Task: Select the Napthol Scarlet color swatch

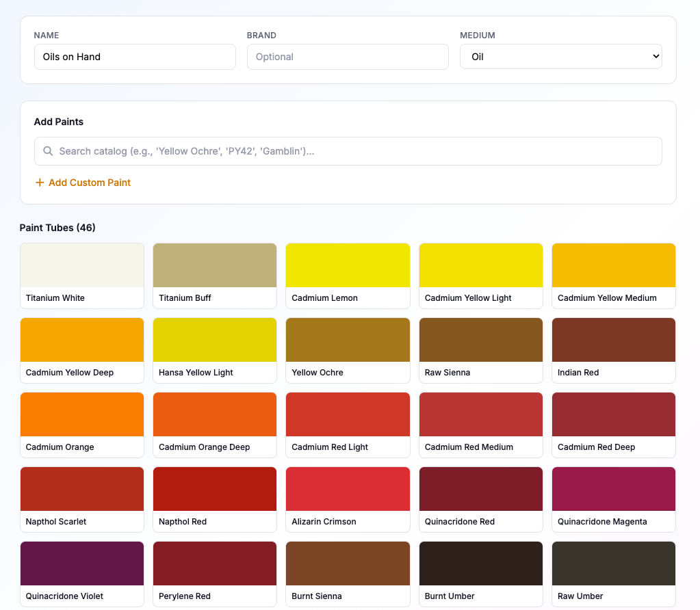Action: [82, 489]
